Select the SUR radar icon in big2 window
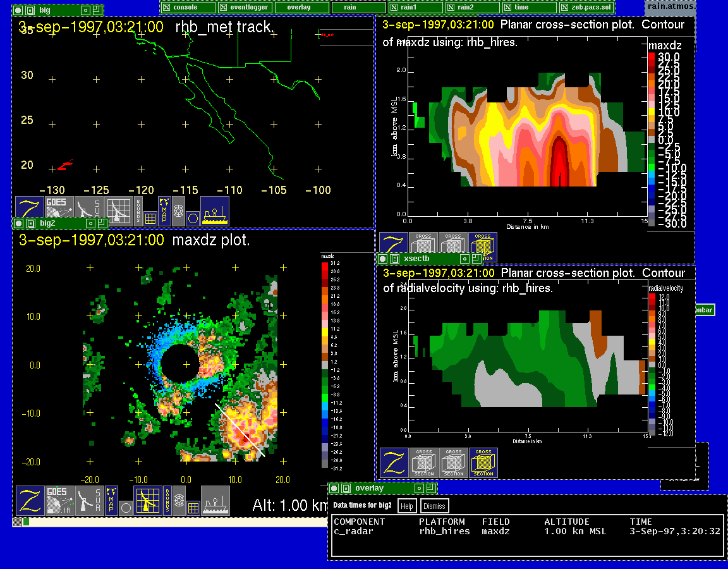Image resolution: width=728 pixels, height=569 pixels. 89,500
